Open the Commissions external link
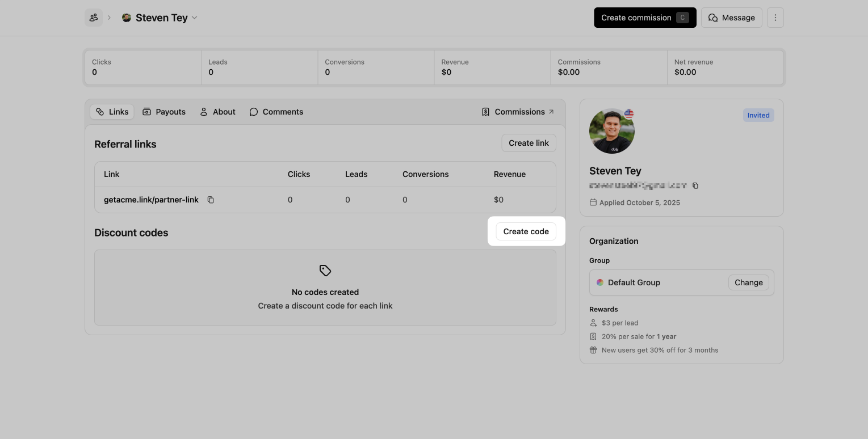This screenshot has width=868, height=439. (518, 112)
